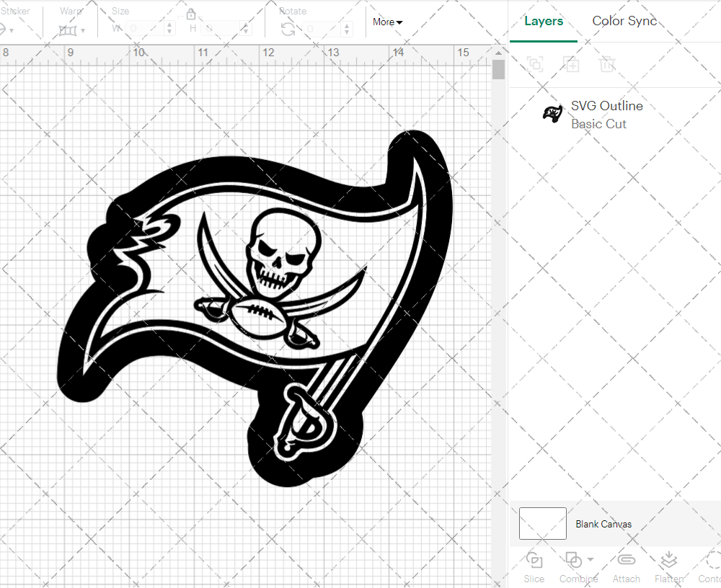Click the Rotate angle input field

point(322,29)
